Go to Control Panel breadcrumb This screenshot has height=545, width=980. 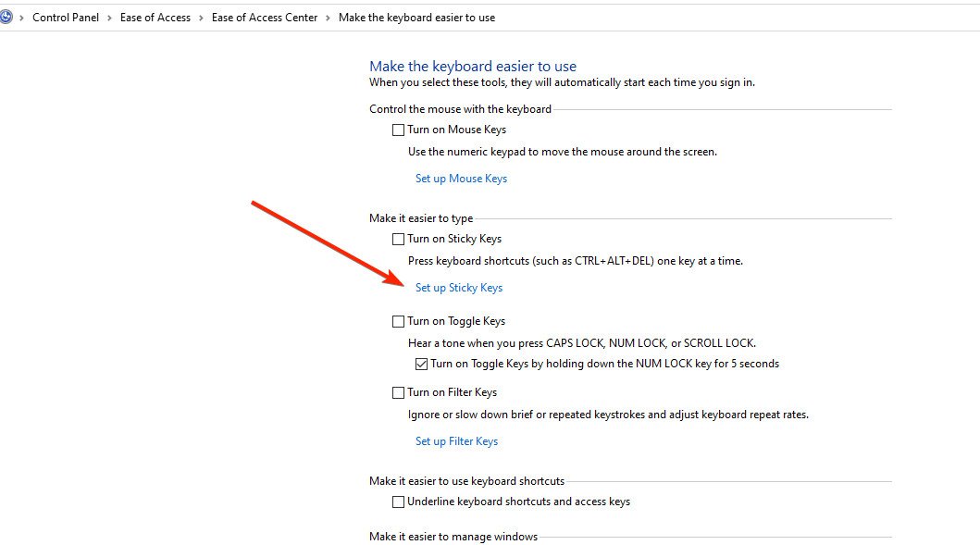pyautogui.click(x=66, y=18)
